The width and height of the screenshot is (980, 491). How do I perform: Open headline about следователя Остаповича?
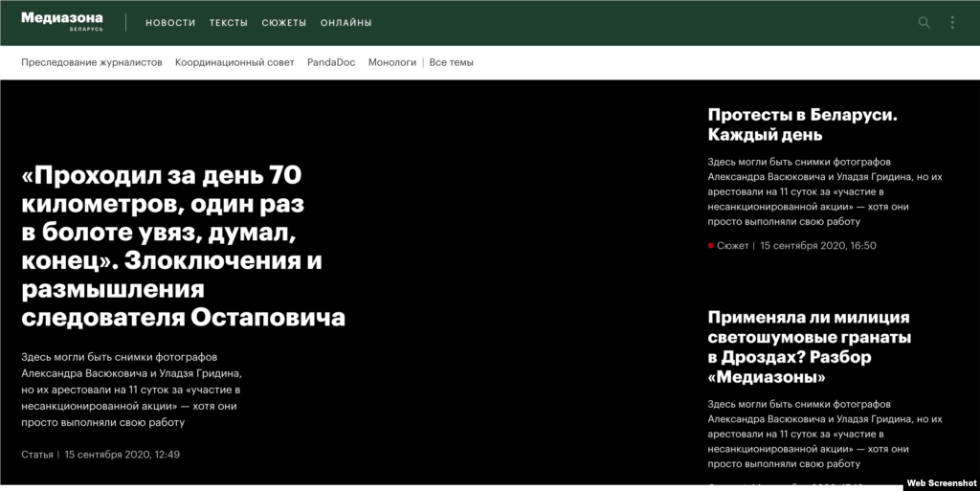pos(183,246)
